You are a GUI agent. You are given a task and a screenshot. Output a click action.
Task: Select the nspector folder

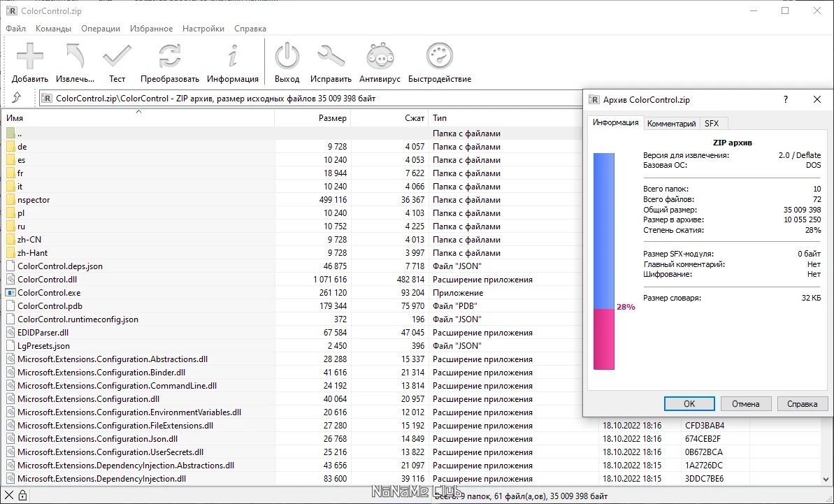[x=34, y=200]
